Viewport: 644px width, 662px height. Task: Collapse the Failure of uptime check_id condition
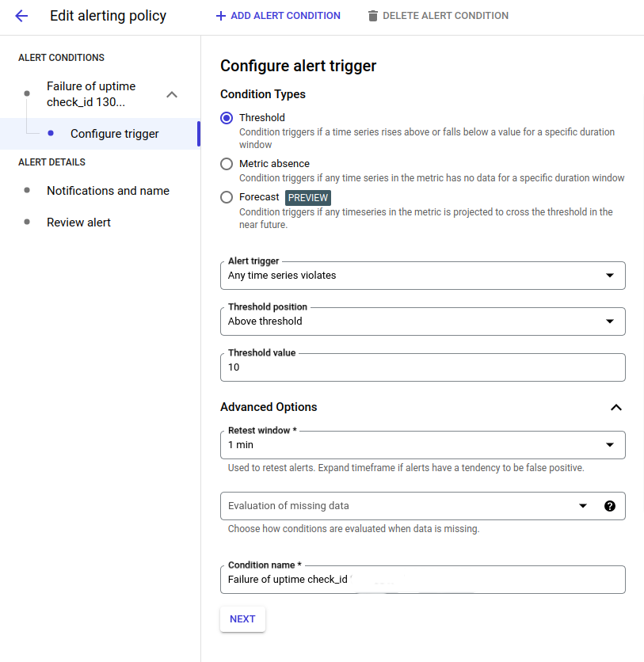pos(172,93)
